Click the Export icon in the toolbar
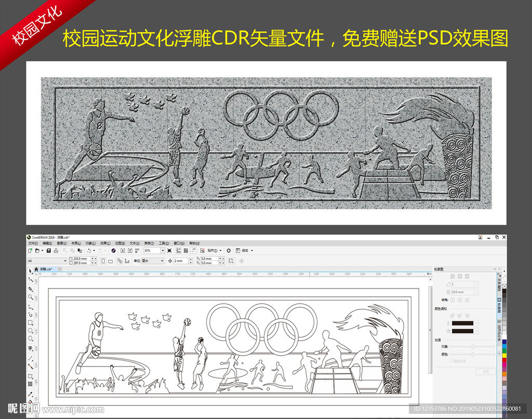Image resolution: width=532 pixels, height=419 pixels. point(130,251)
